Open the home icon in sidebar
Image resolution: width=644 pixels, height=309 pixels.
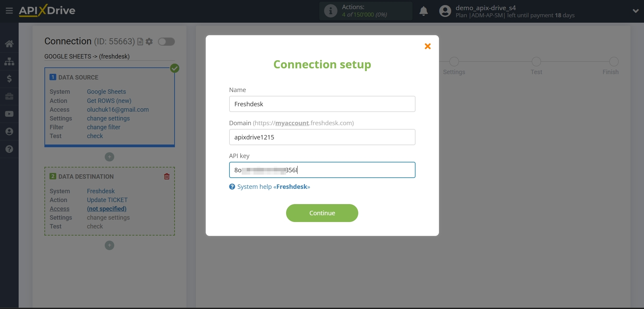click(9, 44)
